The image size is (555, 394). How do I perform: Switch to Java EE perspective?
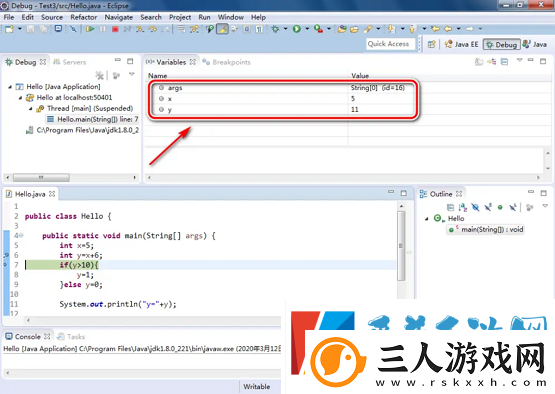coord(462,44)
